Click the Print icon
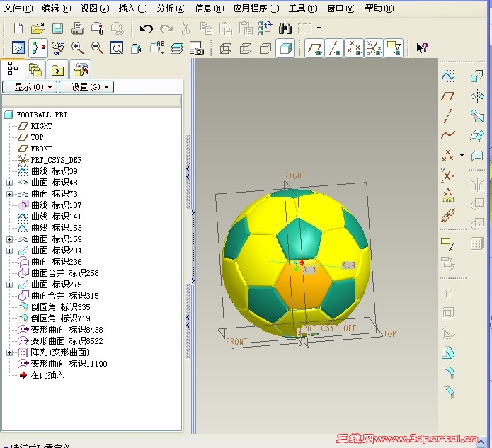 pos(77,28)
